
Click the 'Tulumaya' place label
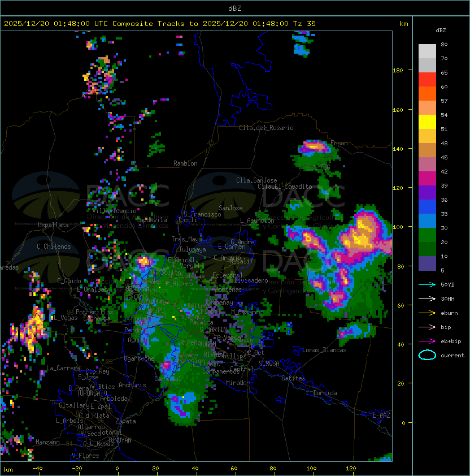[x=193, y=249]
